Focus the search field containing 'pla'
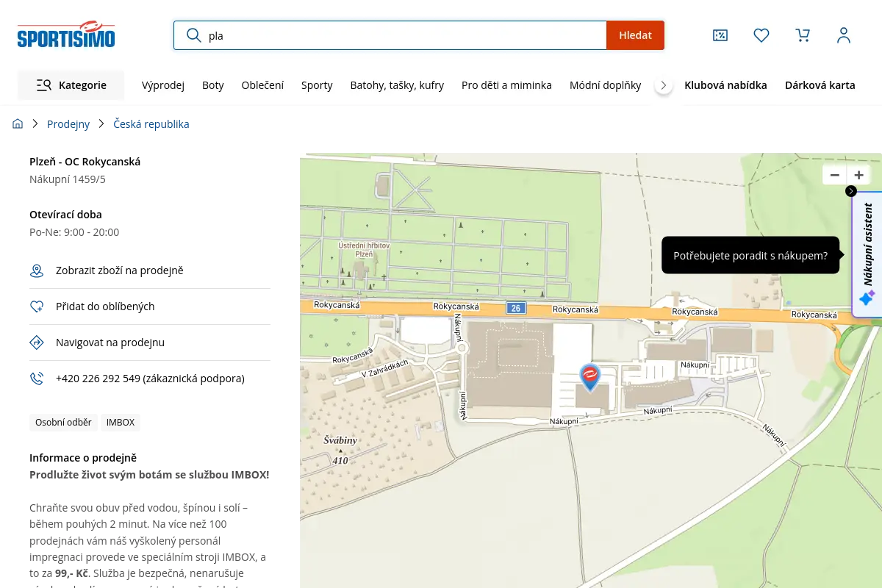The width and height of the screenshot is (882, 588). point(390,35)
